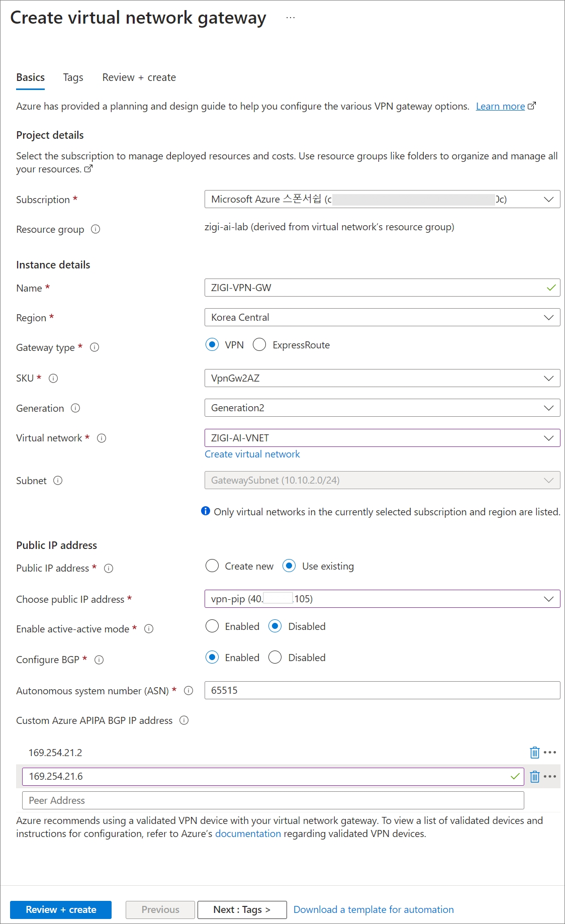Click the SKU info icon

(53, 379)
